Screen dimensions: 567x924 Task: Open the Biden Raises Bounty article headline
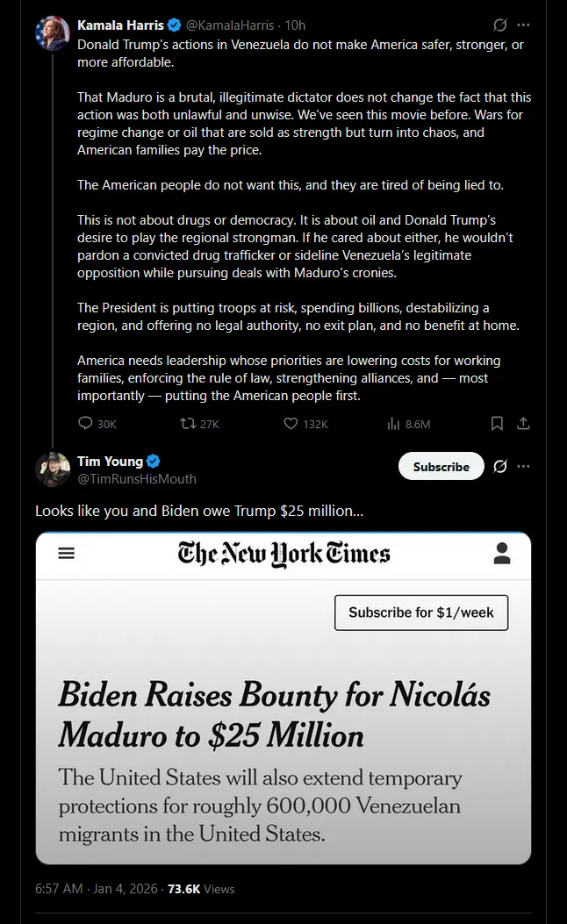[274, 715]
